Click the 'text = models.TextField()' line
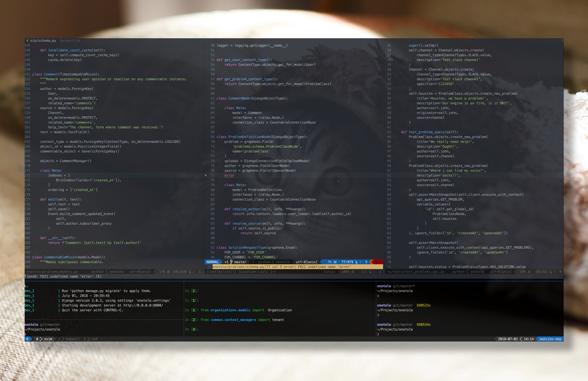This screenshot has height=381, width=588. [x=65, y=132]
